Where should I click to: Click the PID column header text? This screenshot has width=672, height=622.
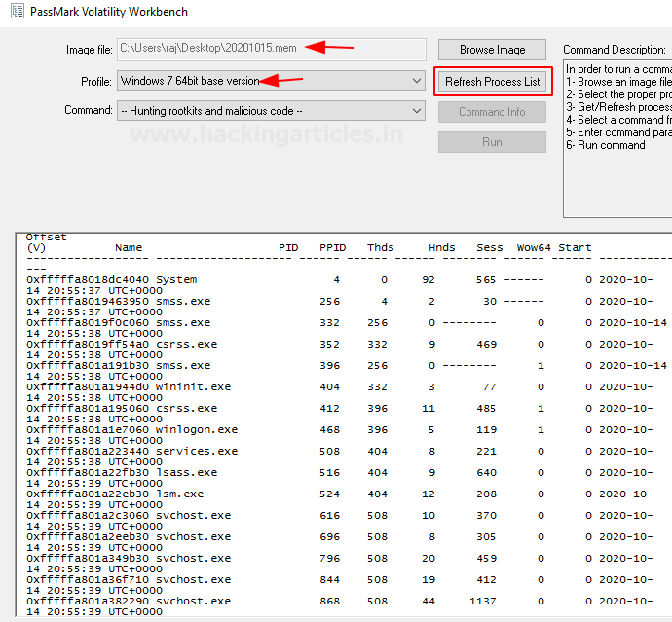[288, 248]
